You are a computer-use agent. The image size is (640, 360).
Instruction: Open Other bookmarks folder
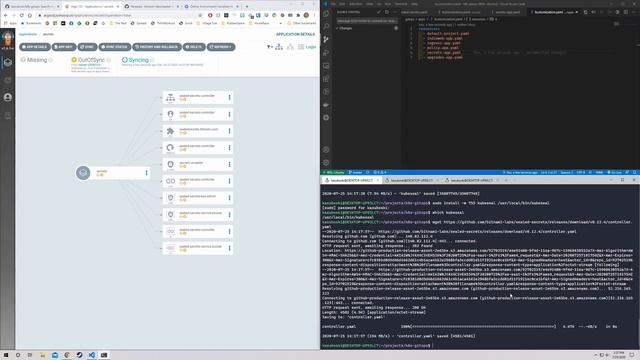click(302, 23)
